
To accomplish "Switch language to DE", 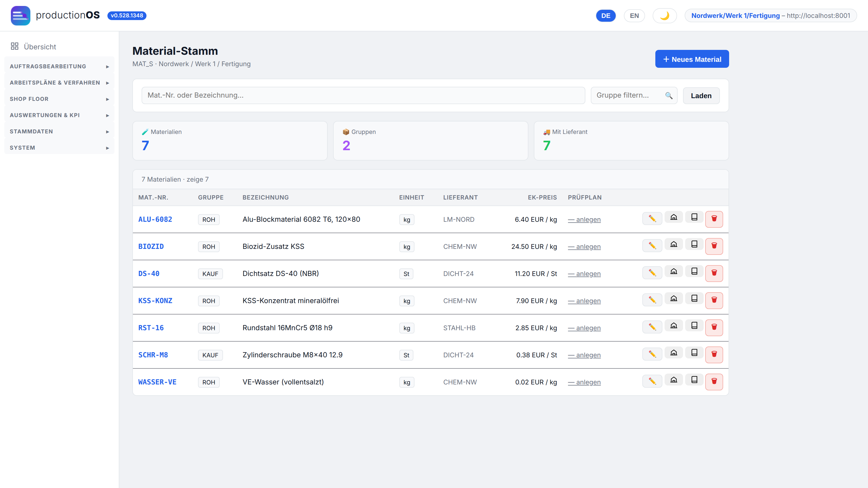I will tap(605, 16).
